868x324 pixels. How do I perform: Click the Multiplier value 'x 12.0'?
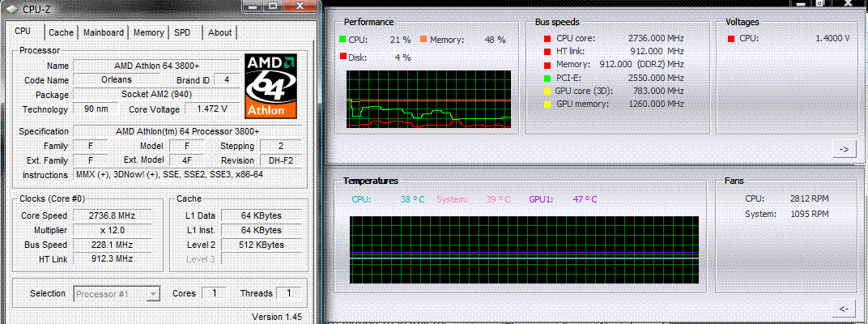pos(112,230)
